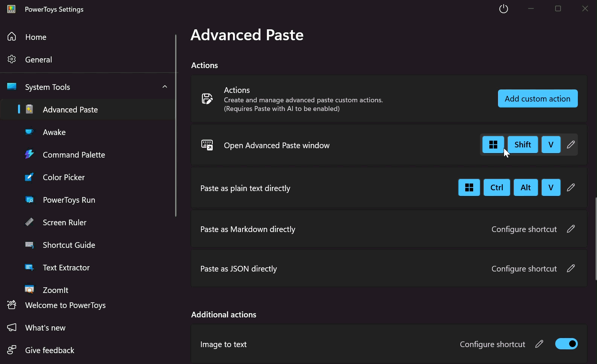
Task: Click the sidebar navigation scrollbar
Action: 175,126
